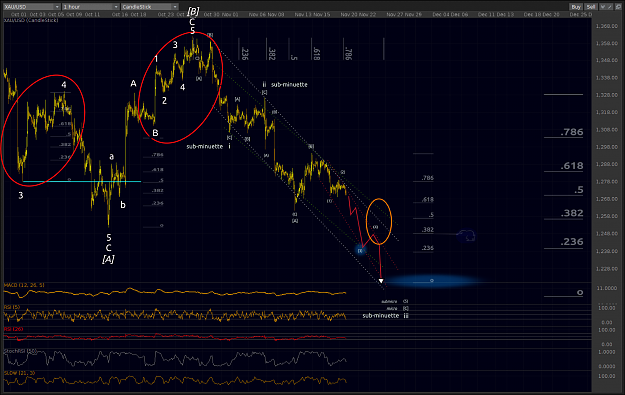The height and width of the screenshot is (395, 625).
Task: Click the XAU/USD (CandleStick) chart title
Action: coord(31,20)
